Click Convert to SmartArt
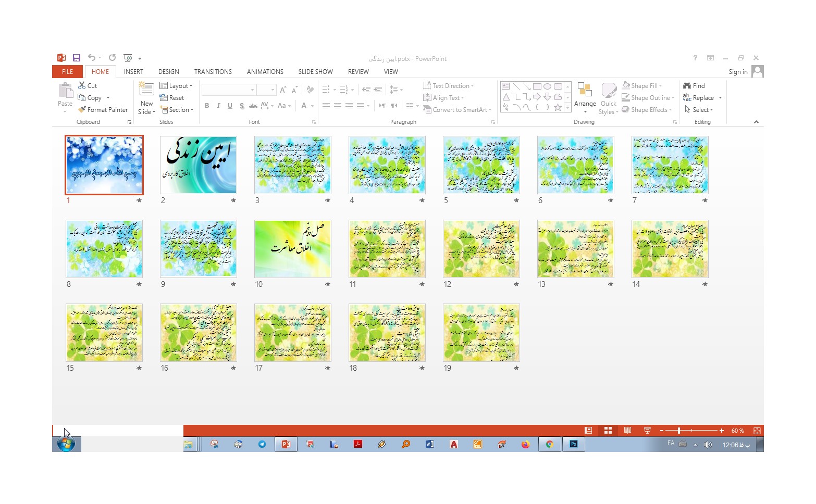This screenshot has width=816, height=504. point(458,109)
